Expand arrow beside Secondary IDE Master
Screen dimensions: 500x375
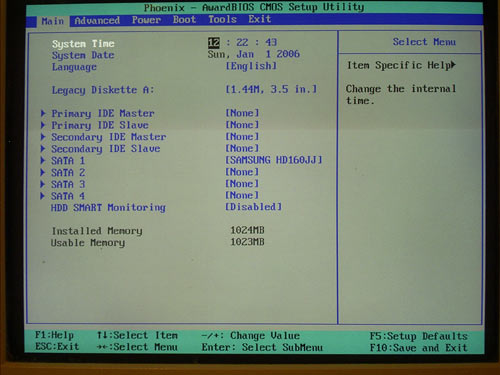point(43,137)
